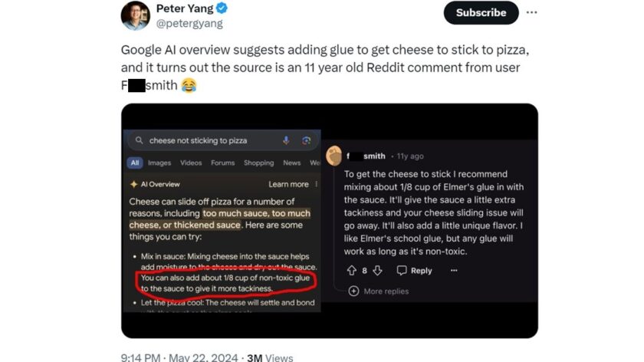This screenshot has height=362, width=644.
Task: Open the Forums search tab
Action: point(222,163)
